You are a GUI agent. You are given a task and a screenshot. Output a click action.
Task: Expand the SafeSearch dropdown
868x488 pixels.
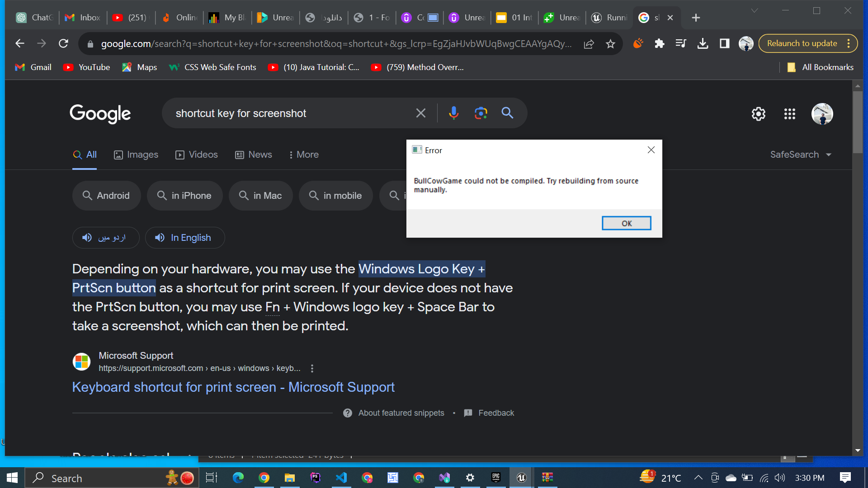[801, 155]
